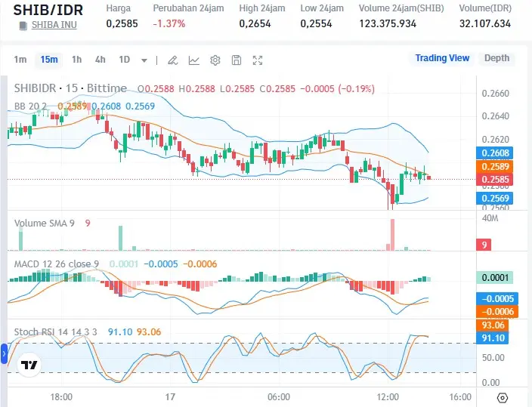Click the SHIBIDR 15 Bittime symbol legend
The width and height of the screenshot is (532, 407).
[x=70, y=88]
